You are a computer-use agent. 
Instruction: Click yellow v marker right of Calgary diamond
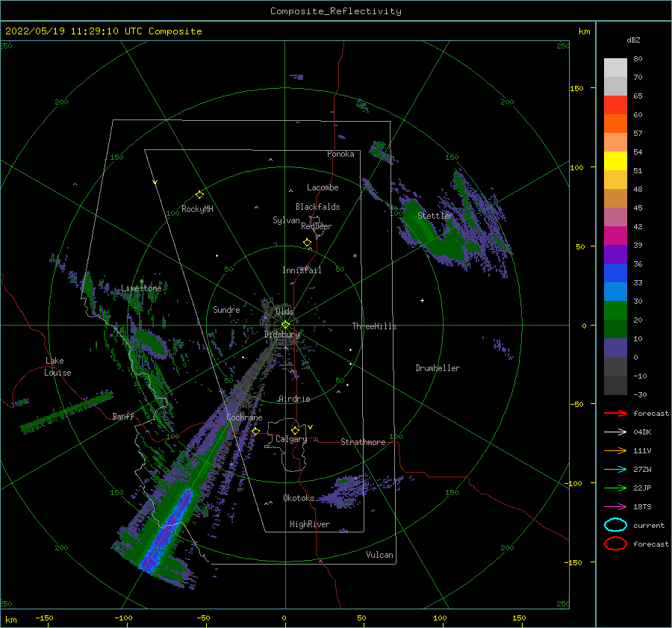click(x=311, y=427)
